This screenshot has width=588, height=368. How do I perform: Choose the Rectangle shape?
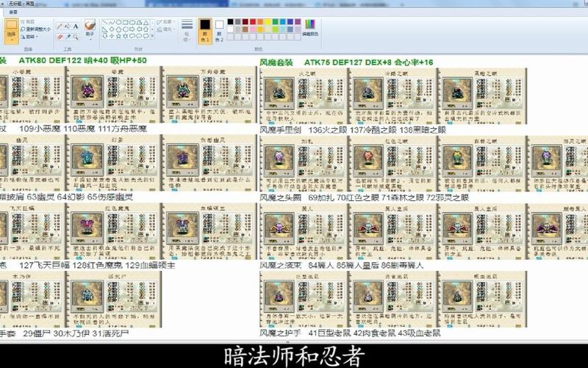point(126,23)
